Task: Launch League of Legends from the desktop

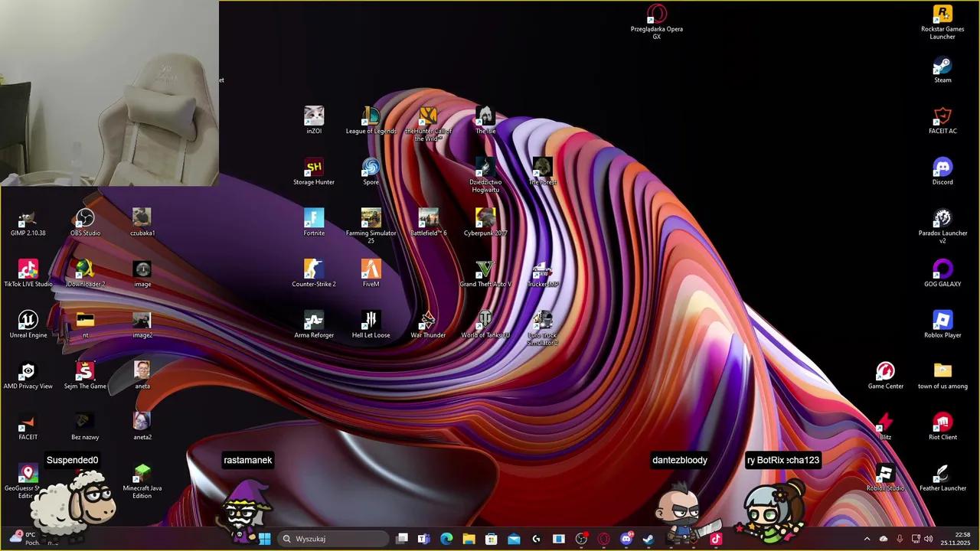Action: pos(371,120)
